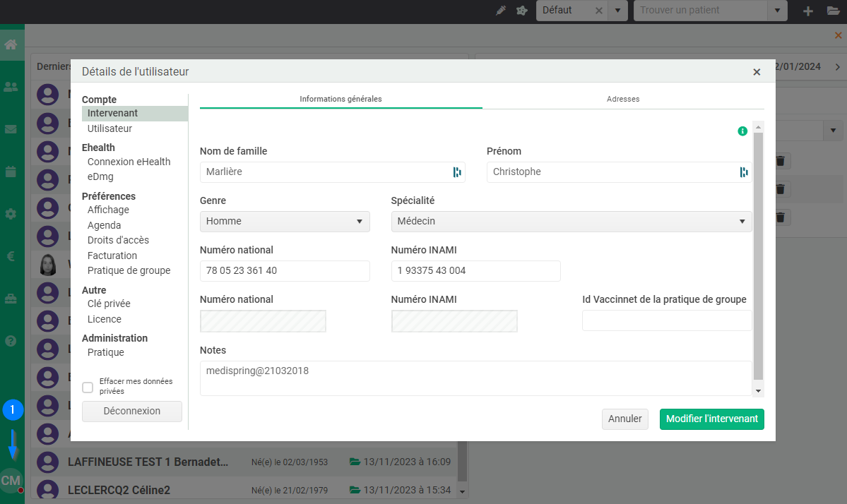Viewport: 847px width, 504px height.
Task: Open Pratique under Administration
Action: pyautogui.click(x=106, y=352)
